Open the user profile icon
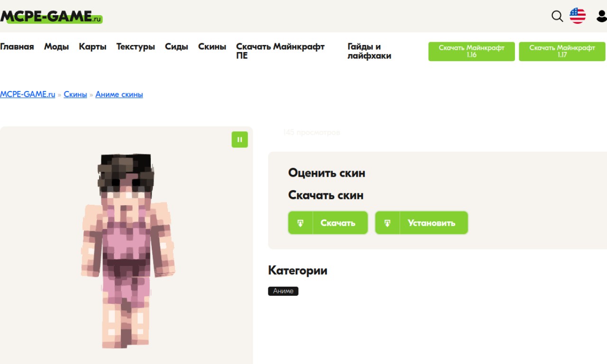This screenshot has width=607, height=364. click(x=601, y=16)
